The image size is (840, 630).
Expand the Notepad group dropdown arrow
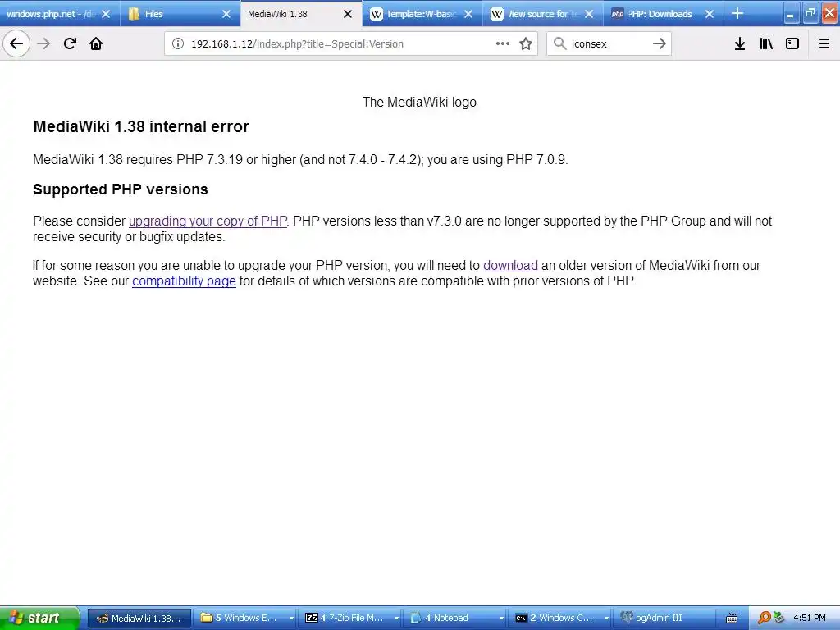click(x=501, y=619)
